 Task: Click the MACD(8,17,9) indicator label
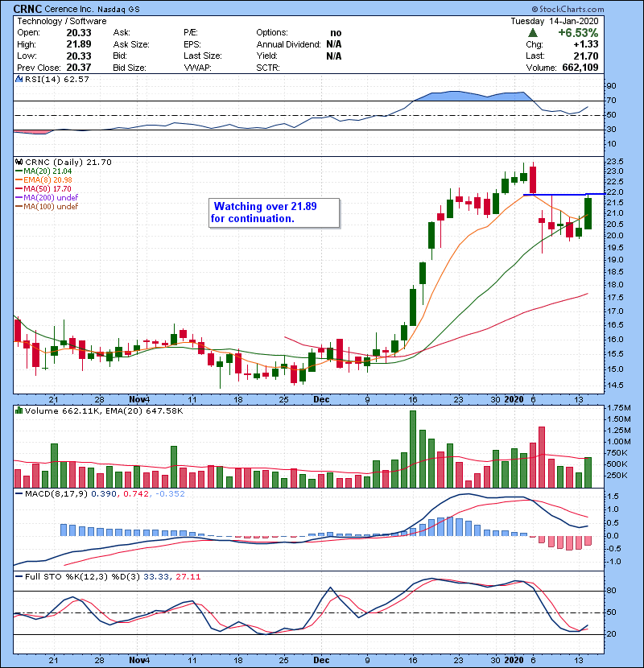pyautogui.click(x=56, y=494)
